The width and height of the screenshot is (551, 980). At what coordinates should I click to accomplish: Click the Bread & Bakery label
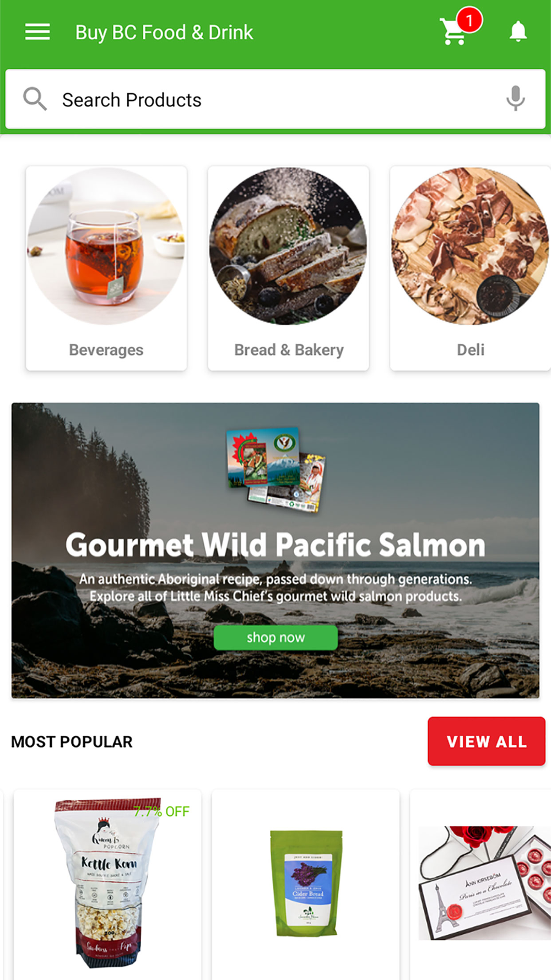(x=289, y=350)
